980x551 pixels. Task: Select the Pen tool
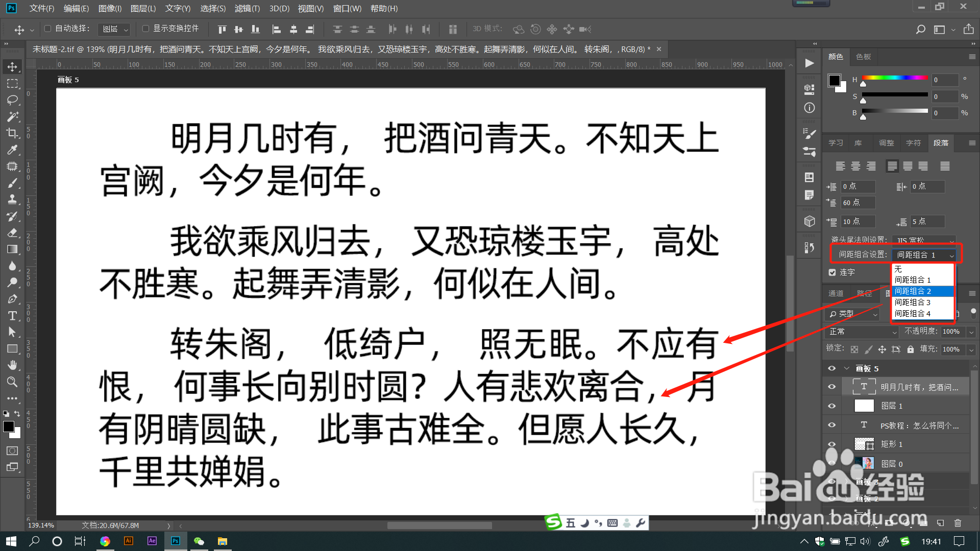point(12,299)
